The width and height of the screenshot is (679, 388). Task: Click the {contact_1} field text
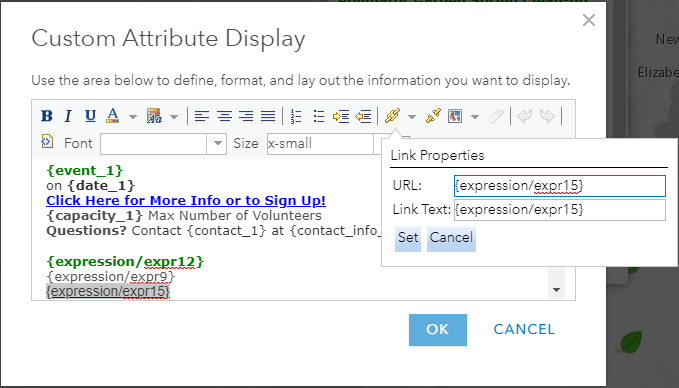click(226, 231)
